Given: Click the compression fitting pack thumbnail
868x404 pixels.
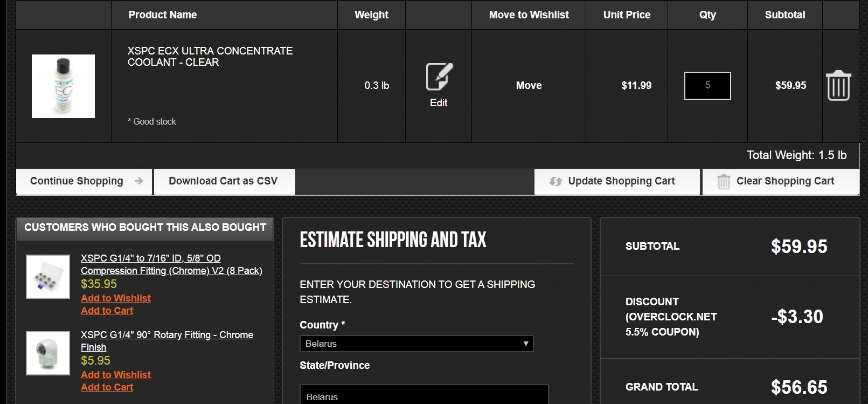Looking at the screenshot, I should (x=48, y=277).
